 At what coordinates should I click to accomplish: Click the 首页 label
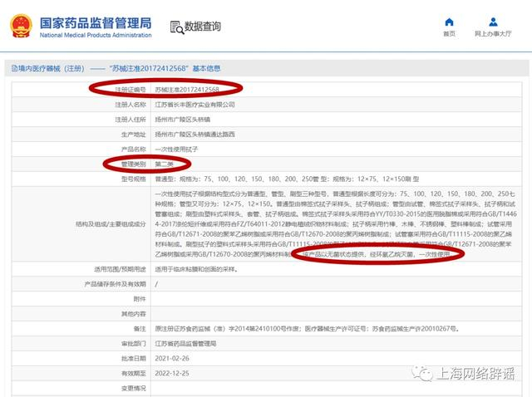(449, 33)
